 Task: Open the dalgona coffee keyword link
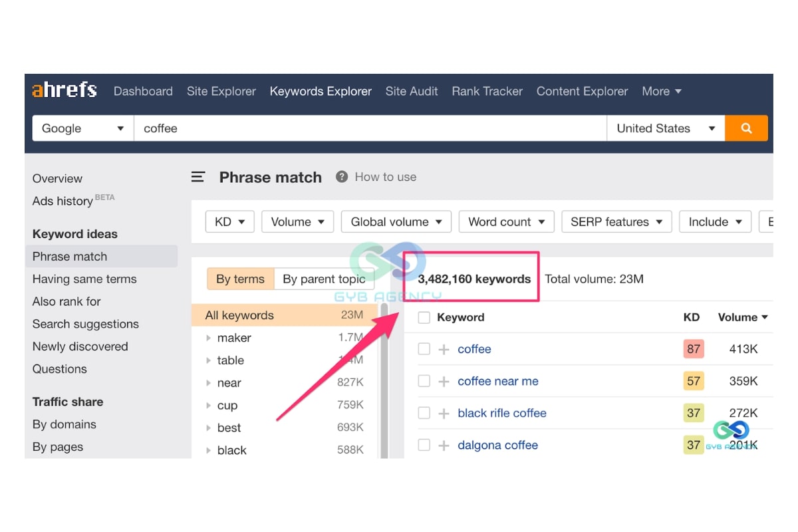point(497,445)
